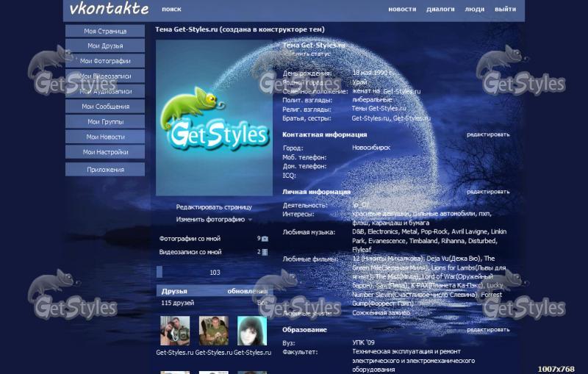The image size is (588, 374).
Task: Click выйти to log out
Action: tap(505, 10)
